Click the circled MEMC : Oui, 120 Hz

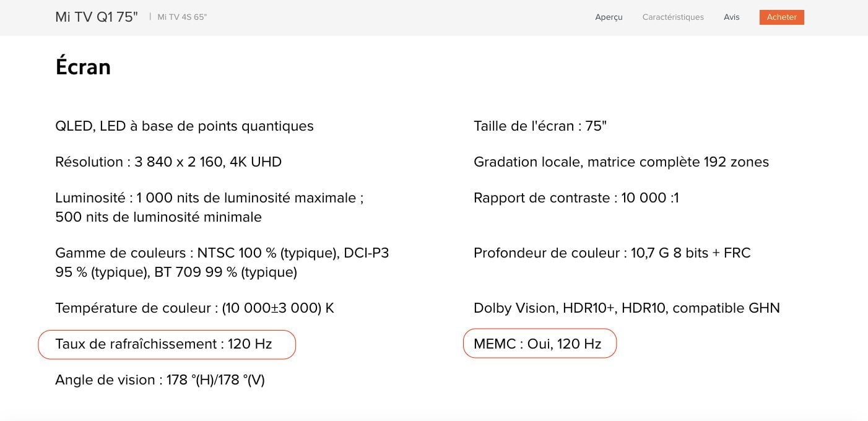click(537, 344)
